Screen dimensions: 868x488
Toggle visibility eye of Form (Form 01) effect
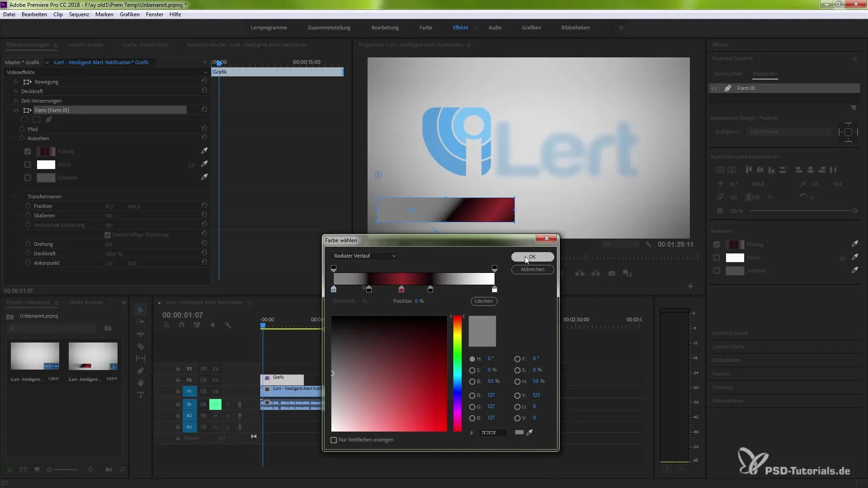click(x=16, y=110)
